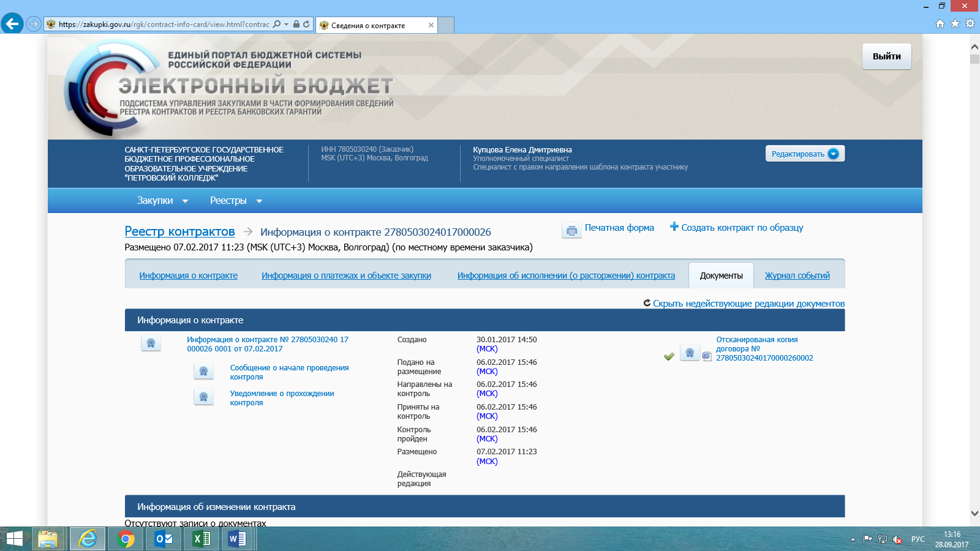Open Excel from the taskbar
The image size is (980, 551).
coord(202,539)
